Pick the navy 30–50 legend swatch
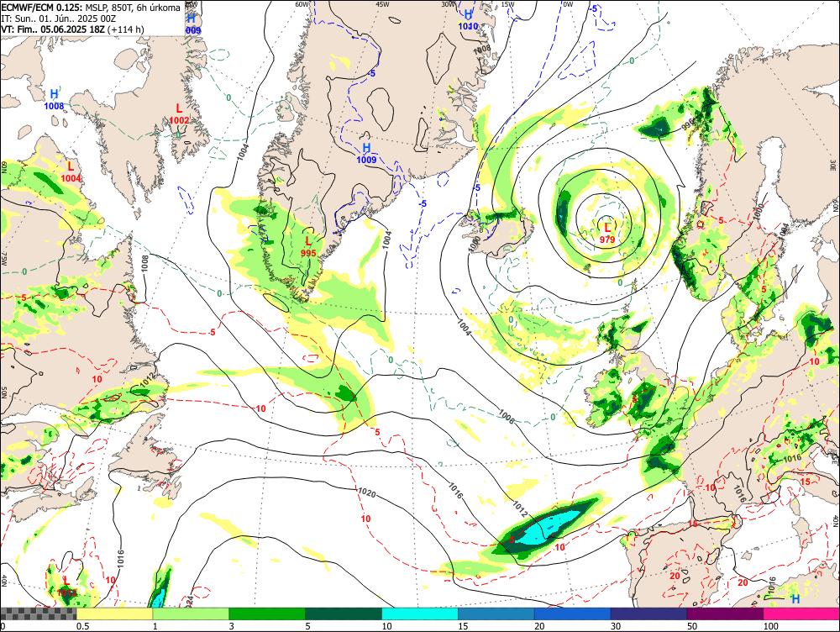The width and height of the screenshot is (840, 632). tap(648, 614)
